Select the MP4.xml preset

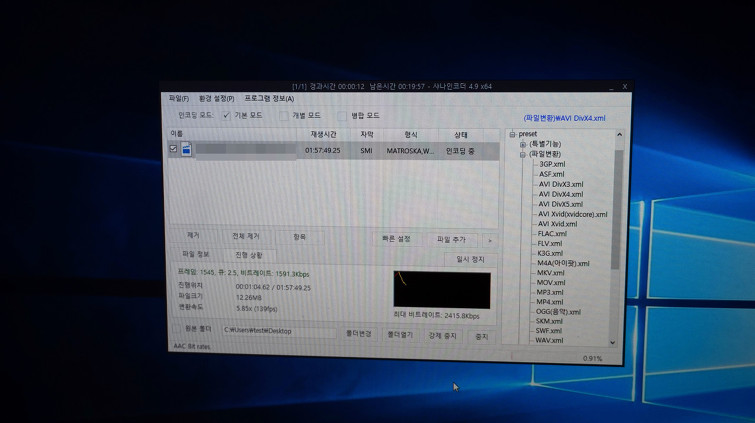pyautogui.click(x=550, y=302)
